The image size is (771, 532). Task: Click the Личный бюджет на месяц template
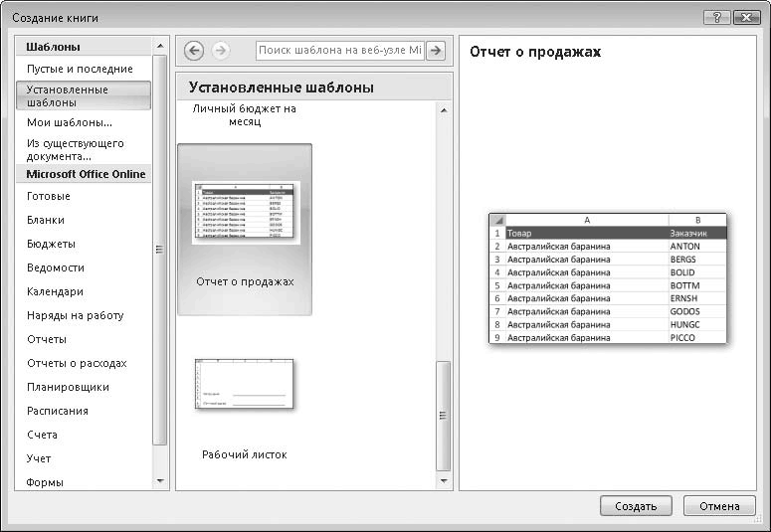245,115
